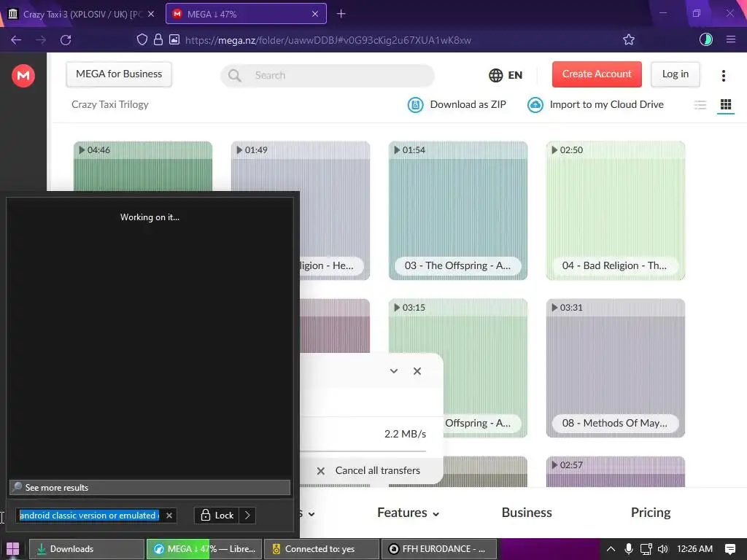The height and width of the screenshot is (560, 747).
Task: Click the Lock button
Action: [x=217, y=516]
